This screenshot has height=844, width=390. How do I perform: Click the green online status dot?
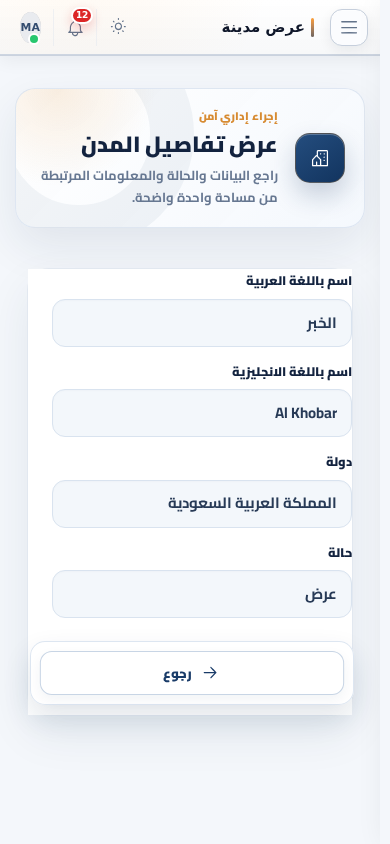click(x=34, y=39)
